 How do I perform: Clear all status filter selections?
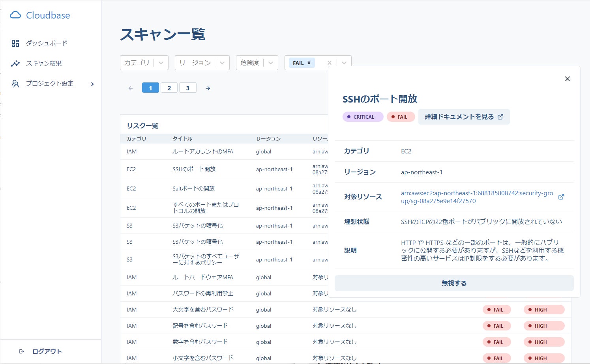pos(329,63)
